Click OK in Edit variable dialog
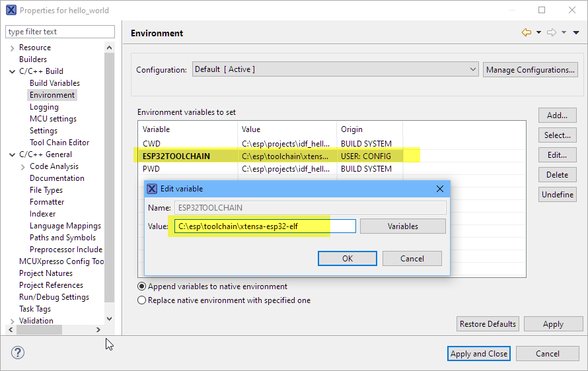This screenshot has width=588, height=371. coord(348,259)
